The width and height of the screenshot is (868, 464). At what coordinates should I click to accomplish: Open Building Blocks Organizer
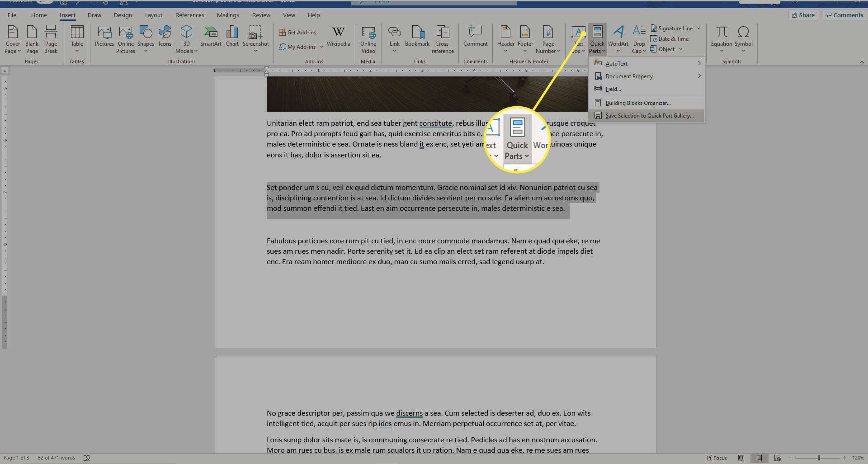[x=646, y=103]
